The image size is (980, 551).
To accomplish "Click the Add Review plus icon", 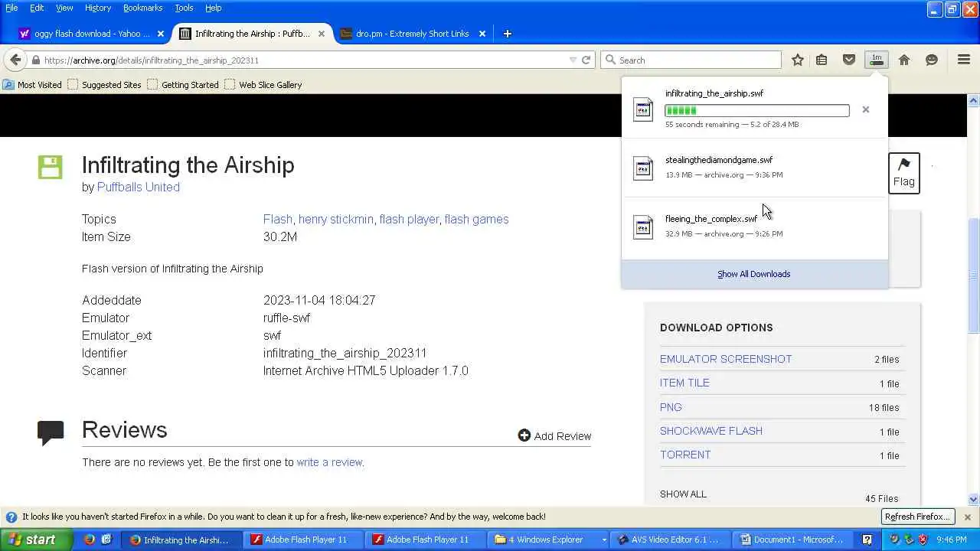I will (x=524, y=435).
